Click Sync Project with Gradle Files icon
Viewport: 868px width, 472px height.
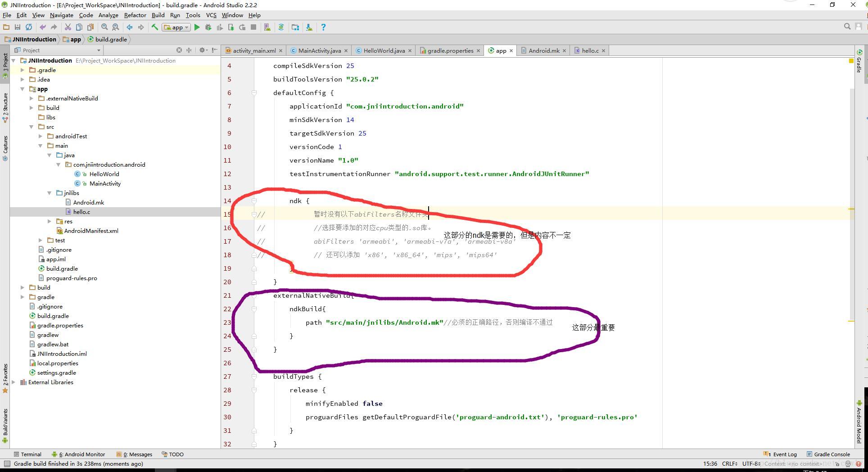coord(281,27)
